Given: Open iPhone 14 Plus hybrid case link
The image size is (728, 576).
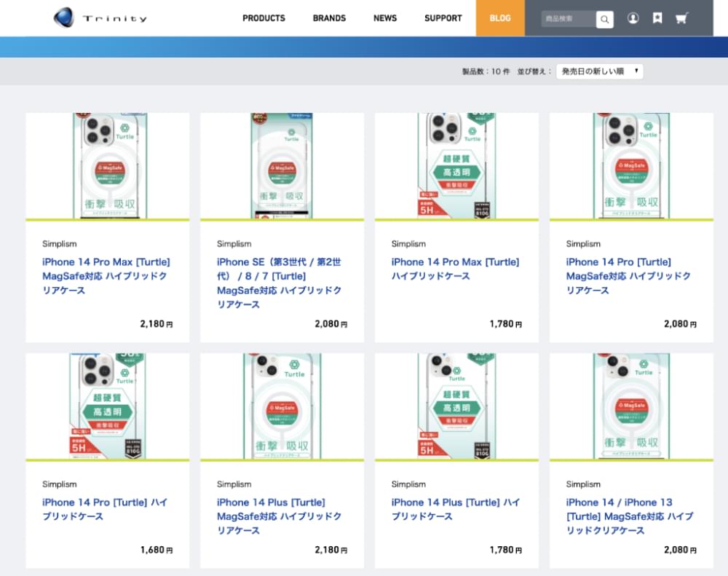Looking at the screenshot, I should pos(456,509).
